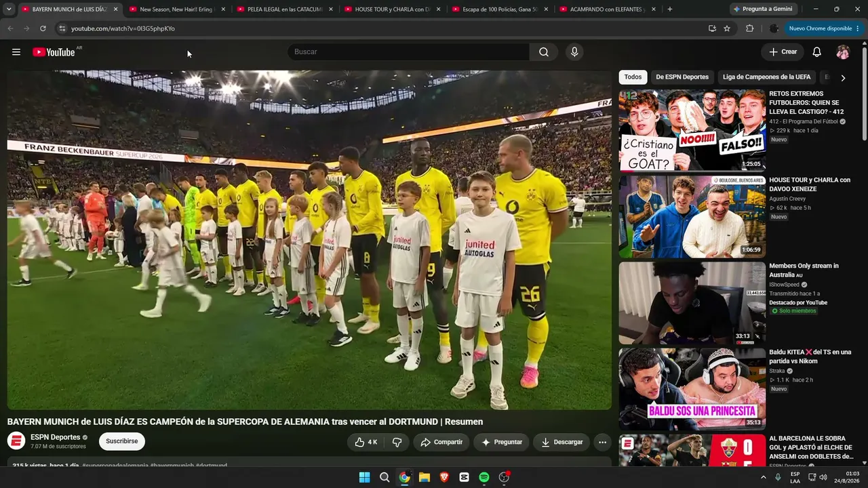
Task: Click the Suscribirse button
Action: pyautogui.click(x=122, y=441)
